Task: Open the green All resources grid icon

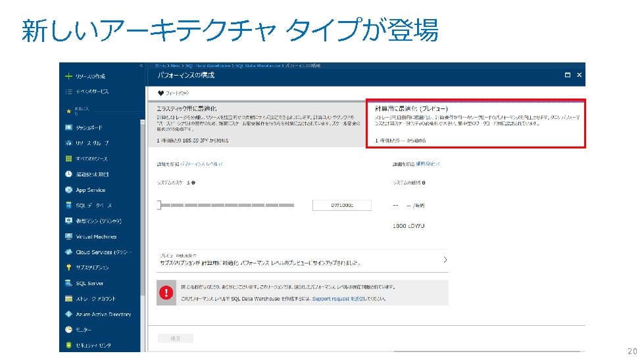Action: (x=68, y=158)
